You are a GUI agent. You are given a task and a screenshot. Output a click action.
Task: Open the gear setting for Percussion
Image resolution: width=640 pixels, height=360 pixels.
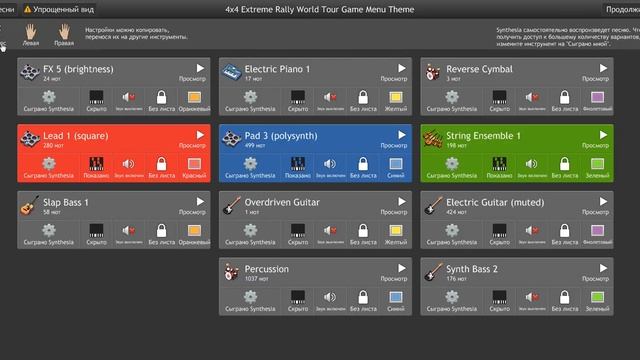250,297
